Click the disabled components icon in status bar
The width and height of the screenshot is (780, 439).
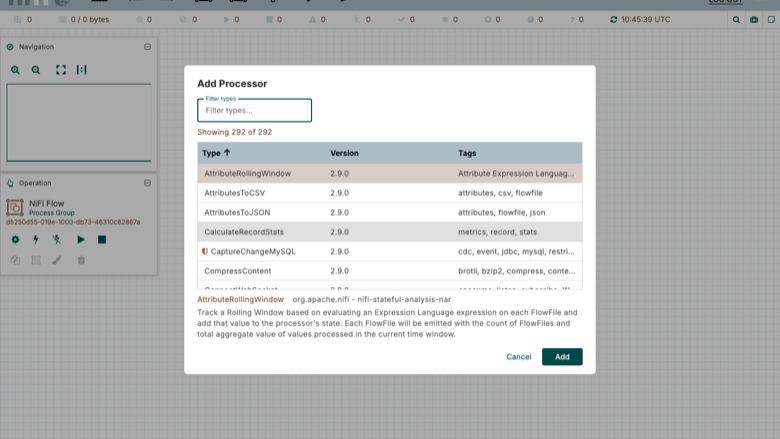point(356,19)
